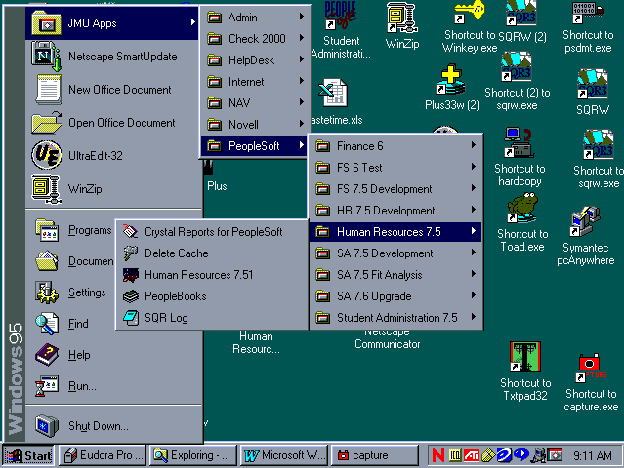The width and height of the screenshot is (624, 468).
Task: Open Novell folder submenu
Action: click(x=255, y=125)
